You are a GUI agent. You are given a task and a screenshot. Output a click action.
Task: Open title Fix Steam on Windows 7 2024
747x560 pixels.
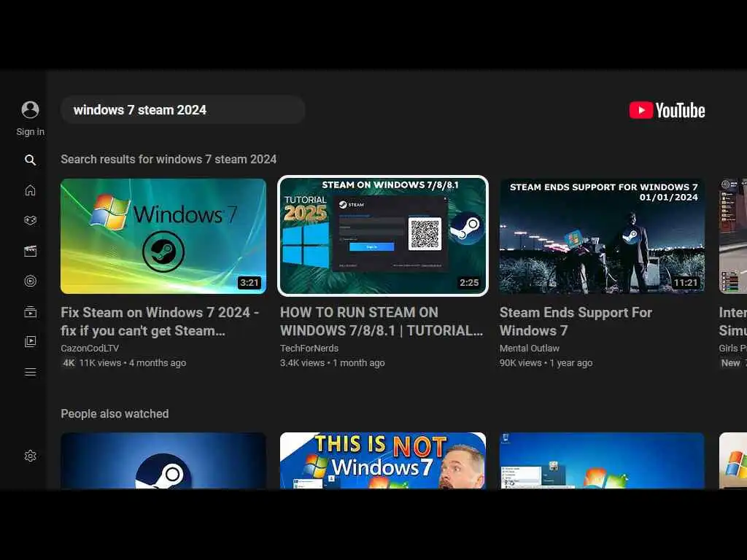click(x=160, y=322)
